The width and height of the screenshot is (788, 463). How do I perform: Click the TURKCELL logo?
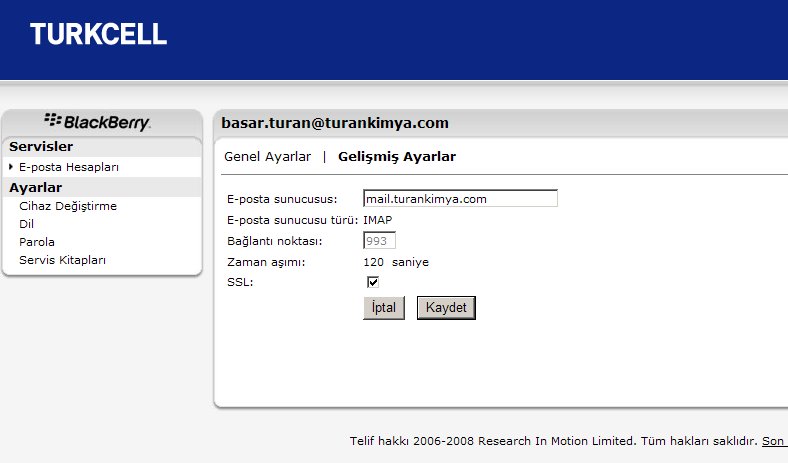click(98, 34)
